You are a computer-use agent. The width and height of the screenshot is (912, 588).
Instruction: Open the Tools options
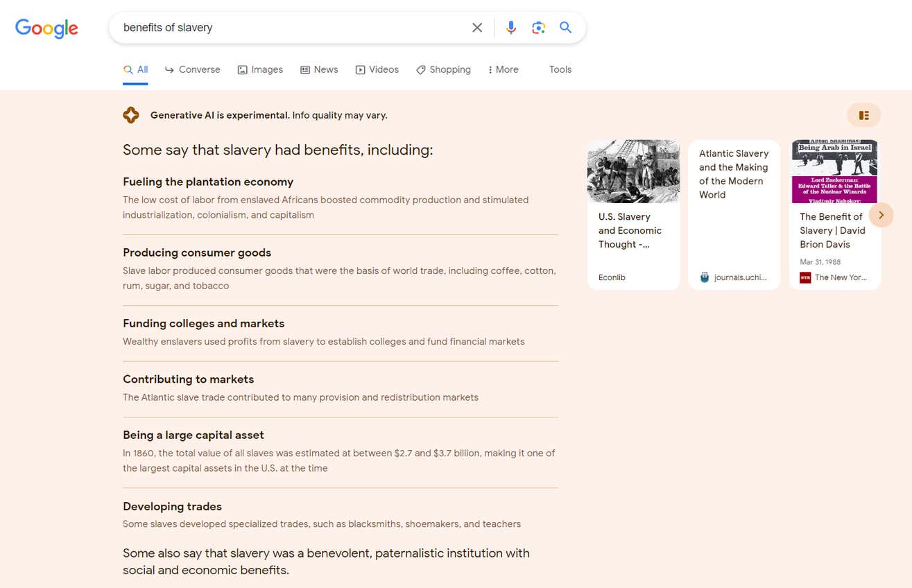pos(560,69)
